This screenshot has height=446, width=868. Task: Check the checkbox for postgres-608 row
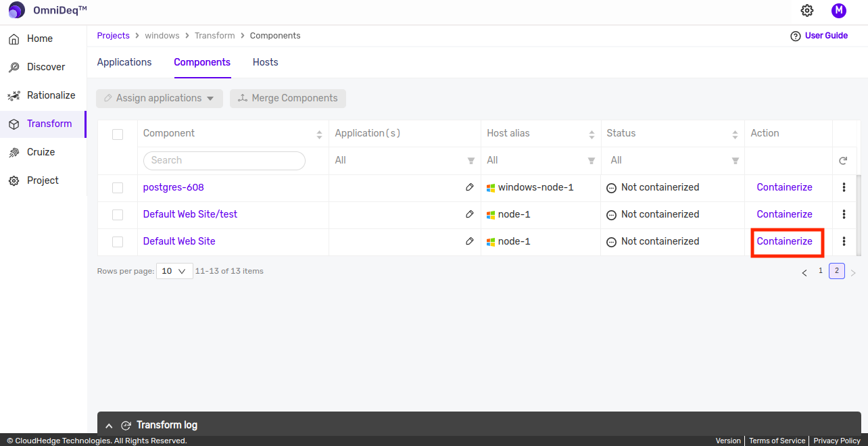coord(118,187)
